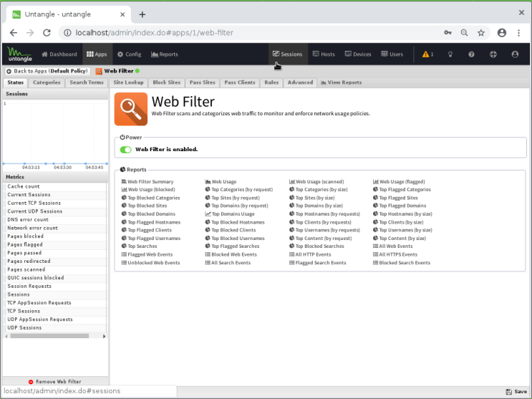The width and height of the screenshot is (532, 399).
Task: Switch to the Block Sites tab
Action: 166,82
